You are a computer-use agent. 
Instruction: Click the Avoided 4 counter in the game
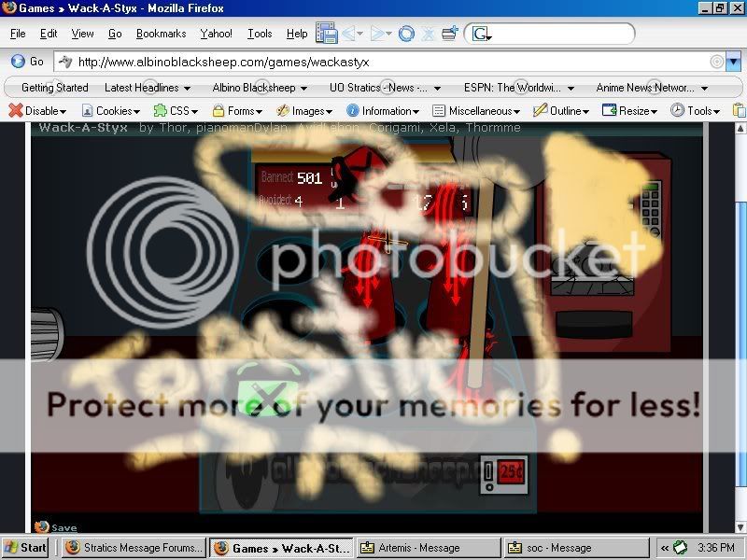coord(281,201)
